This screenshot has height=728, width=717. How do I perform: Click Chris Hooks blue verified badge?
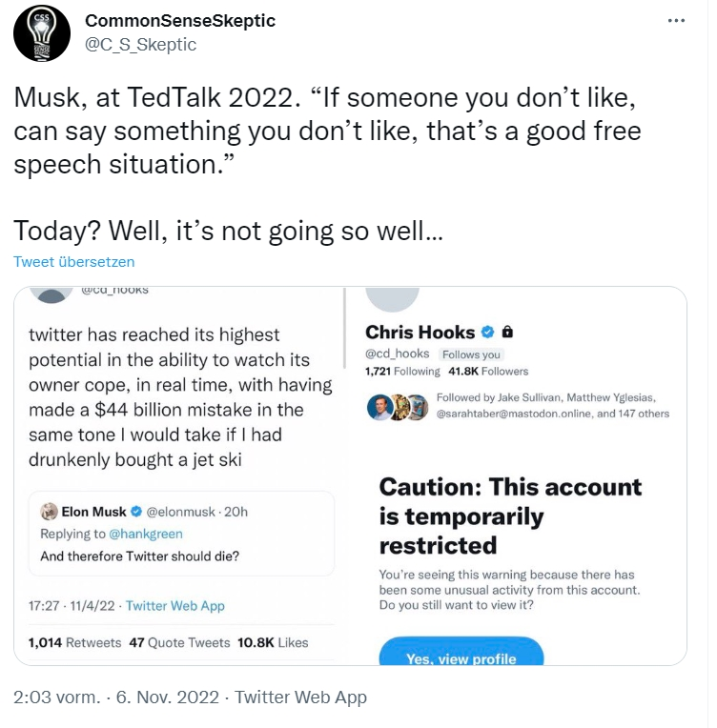point(487,333)
